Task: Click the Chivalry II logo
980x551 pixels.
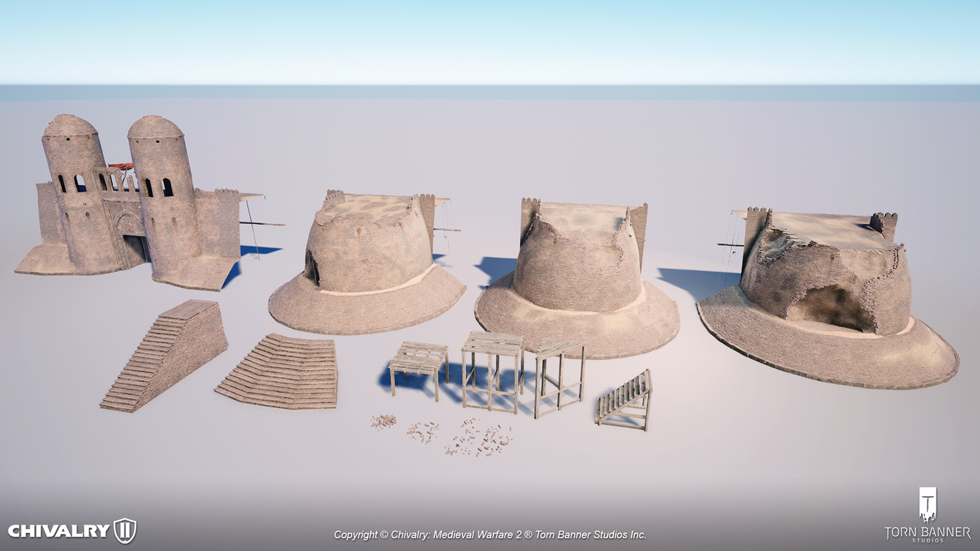Action: [72, 531]
